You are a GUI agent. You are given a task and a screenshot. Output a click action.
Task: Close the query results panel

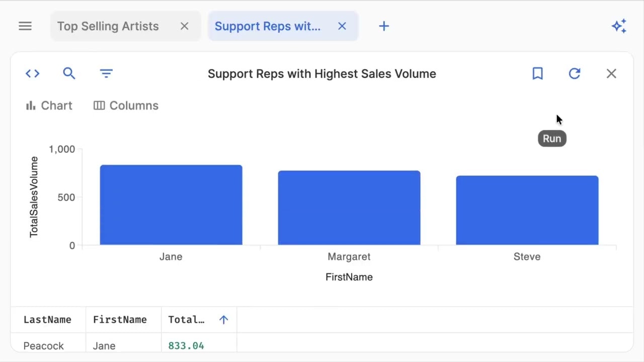611,74
